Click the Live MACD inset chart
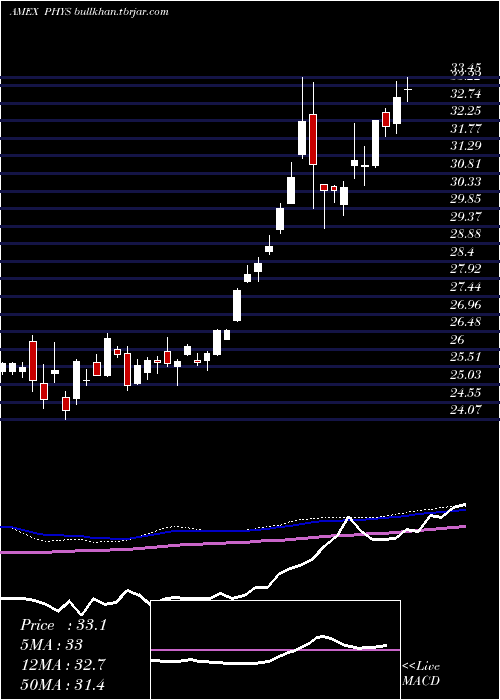The width and height of the screenshot is (500, 700). click(x=275, y=650)
